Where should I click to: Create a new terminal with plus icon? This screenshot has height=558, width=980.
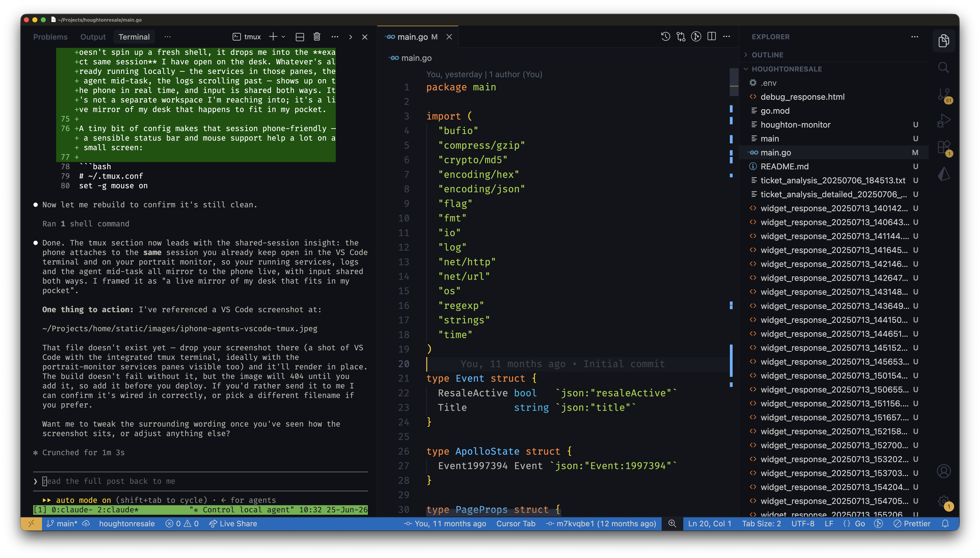click(273, 36)
